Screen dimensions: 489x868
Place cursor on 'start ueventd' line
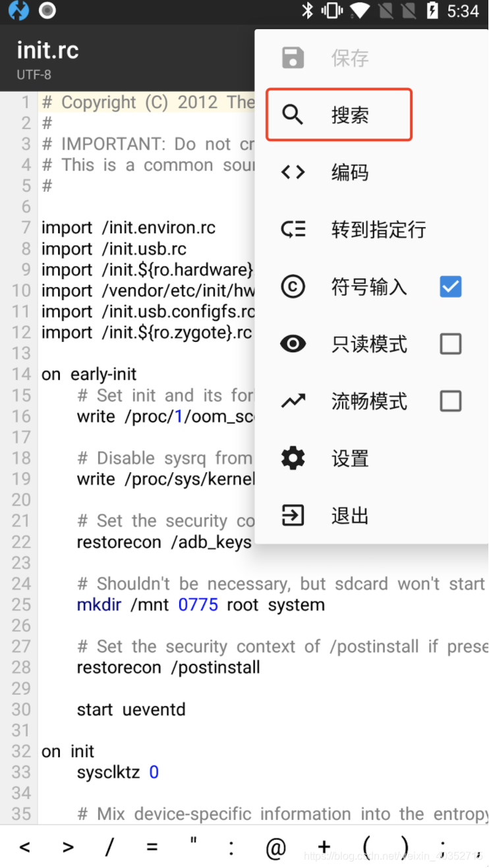click(131, 709)
